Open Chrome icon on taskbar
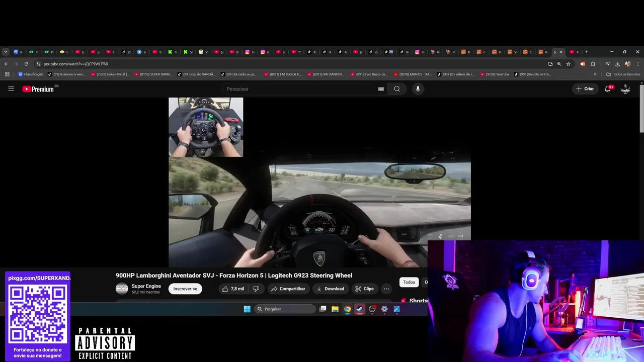The image size is (644, 362). click(x=347, y=309)
